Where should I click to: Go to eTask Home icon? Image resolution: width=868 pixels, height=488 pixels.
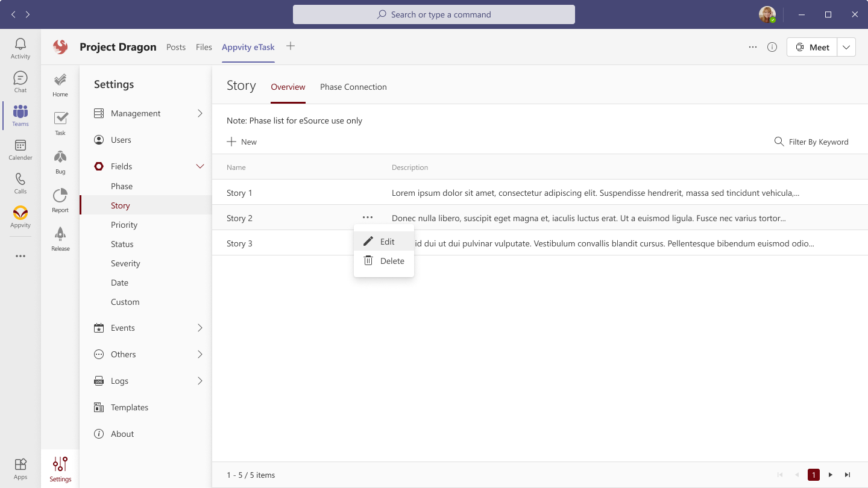[60, 85]
